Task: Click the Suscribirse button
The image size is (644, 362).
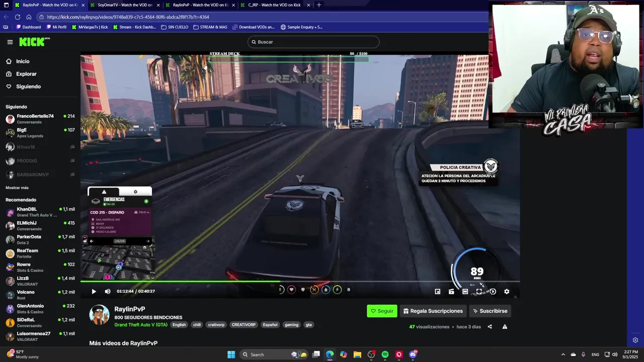Action: point(490,311)
